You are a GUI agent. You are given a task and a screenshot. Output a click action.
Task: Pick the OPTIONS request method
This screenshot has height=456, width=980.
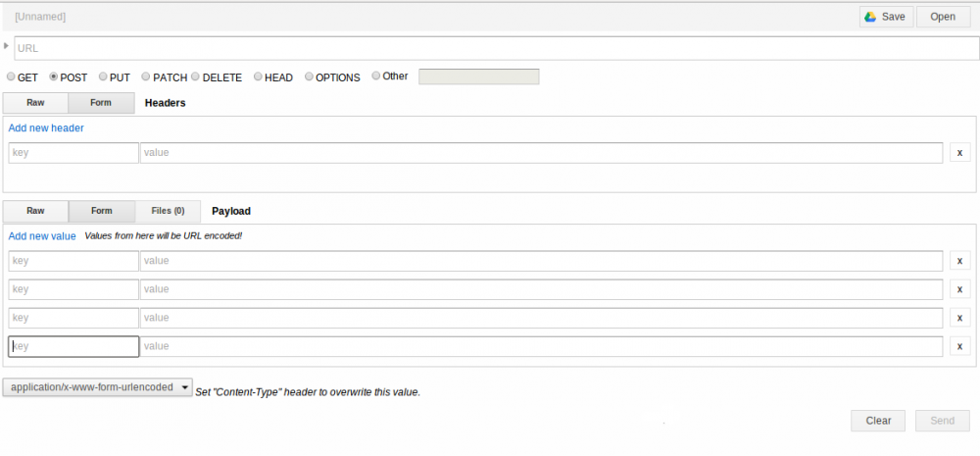click(310, 76)
